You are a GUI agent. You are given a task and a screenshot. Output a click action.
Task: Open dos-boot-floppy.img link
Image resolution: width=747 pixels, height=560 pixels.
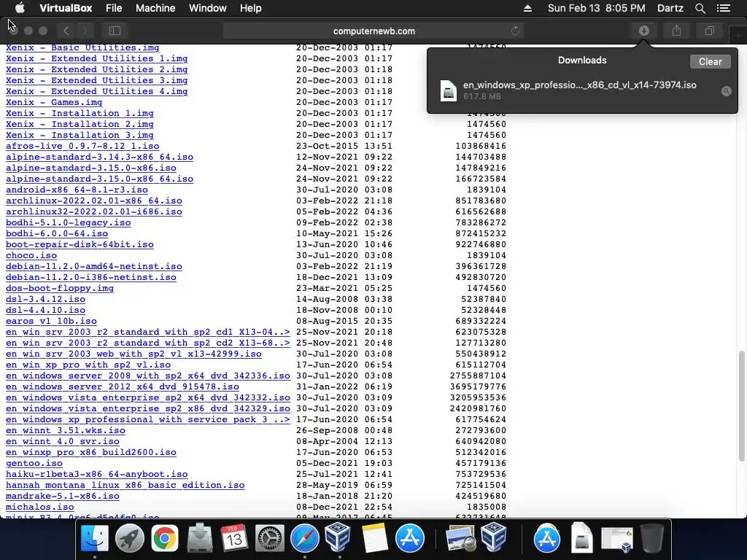[60, 289]
